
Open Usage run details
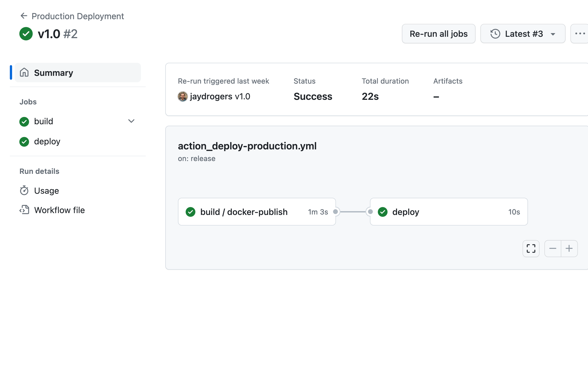click(x=46, y=191)
